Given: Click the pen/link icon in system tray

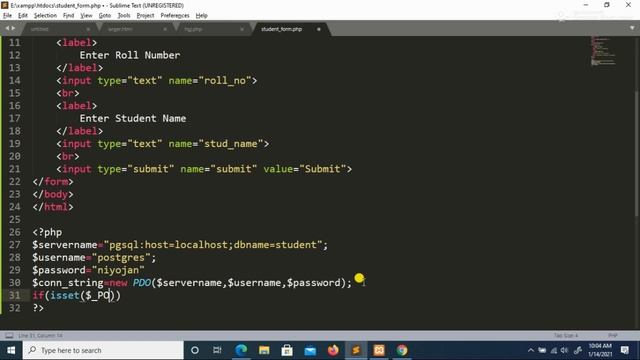Looking at the screenshot, I should pyautogui.click(x=578, y=350).
